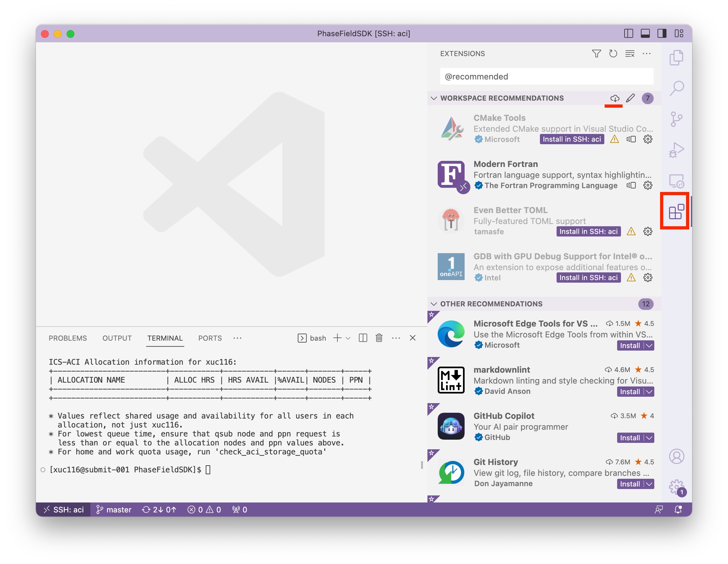Image resolution: width=728 pixels, height=564 pixels.
Task: Collapse the Other Recommendations section
Action: click(434, 304)
